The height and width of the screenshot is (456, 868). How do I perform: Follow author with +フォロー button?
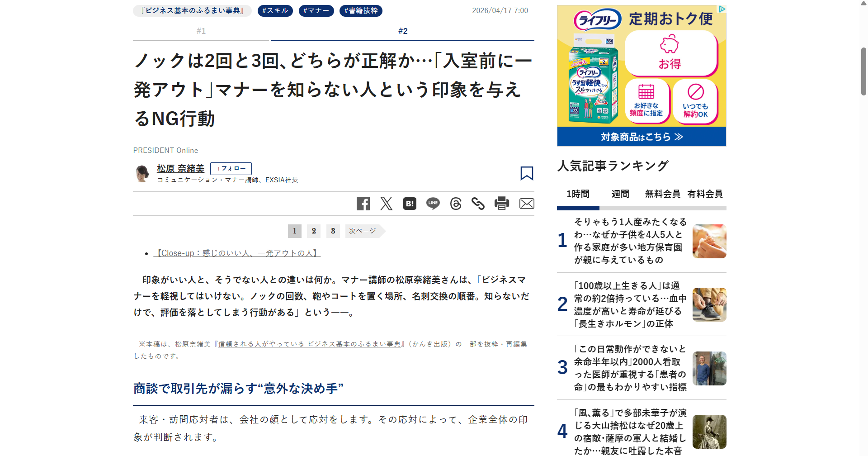tap(231, 169)
